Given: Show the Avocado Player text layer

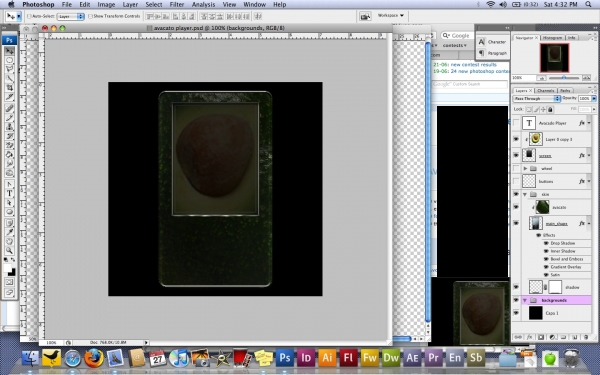Looking at the screenshot, I should (x=516, y=123).
